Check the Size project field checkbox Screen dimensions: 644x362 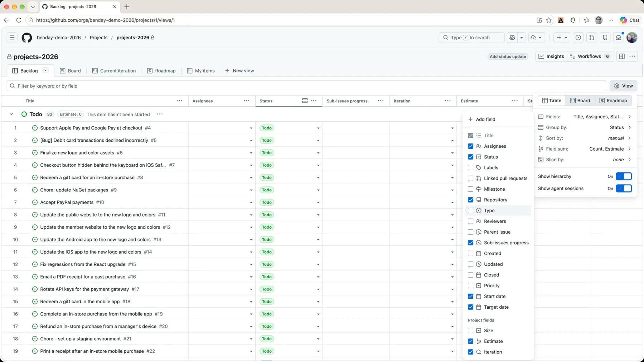coord(470,331)
